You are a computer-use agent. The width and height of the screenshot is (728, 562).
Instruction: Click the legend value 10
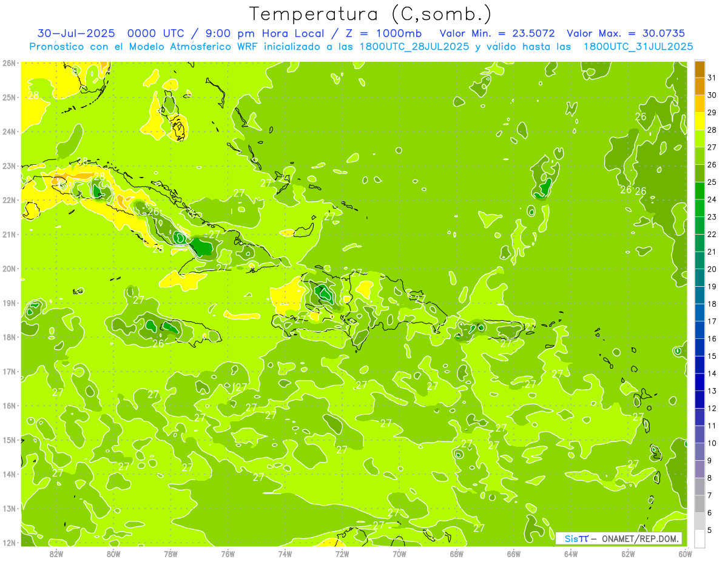tap(712, 443)
